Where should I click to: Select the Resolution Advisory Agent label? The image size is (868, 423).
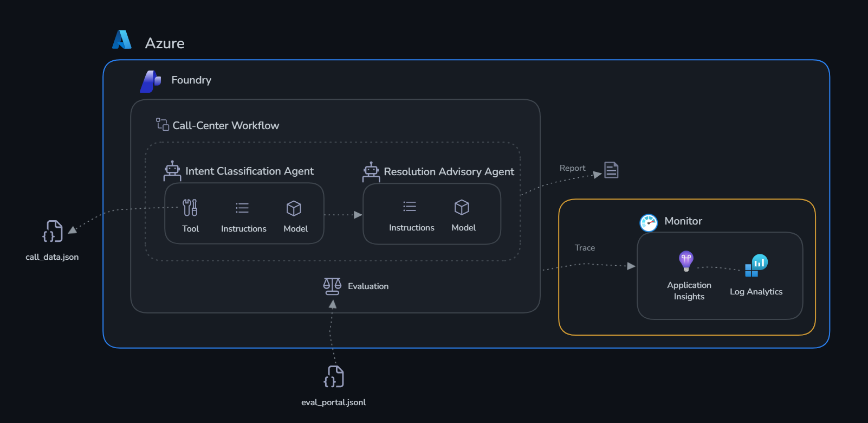pyautogui.click(x=449, y=172)
